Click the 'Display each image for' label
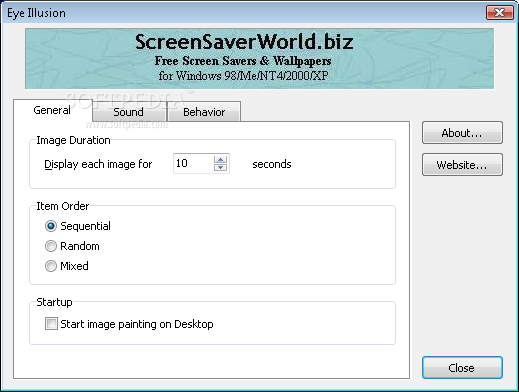Image resolution: width=519 pixels, height=392 pixels. coord(98,164)
